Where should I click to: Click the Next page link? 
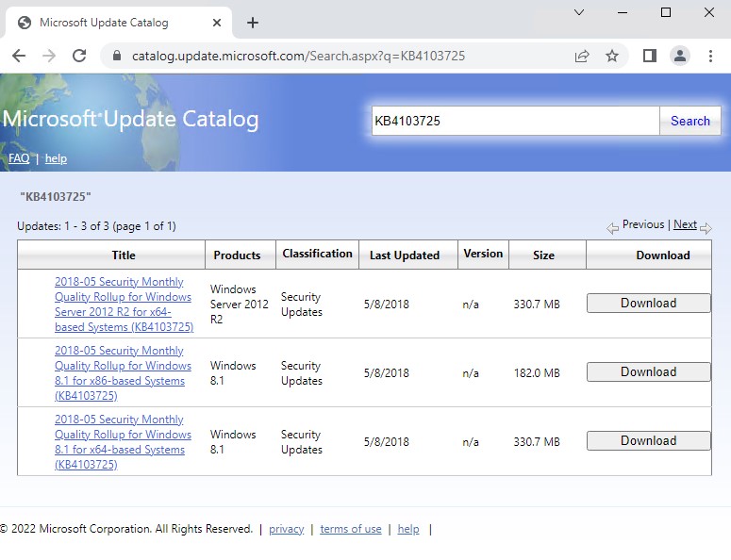(x=685, y=224)
